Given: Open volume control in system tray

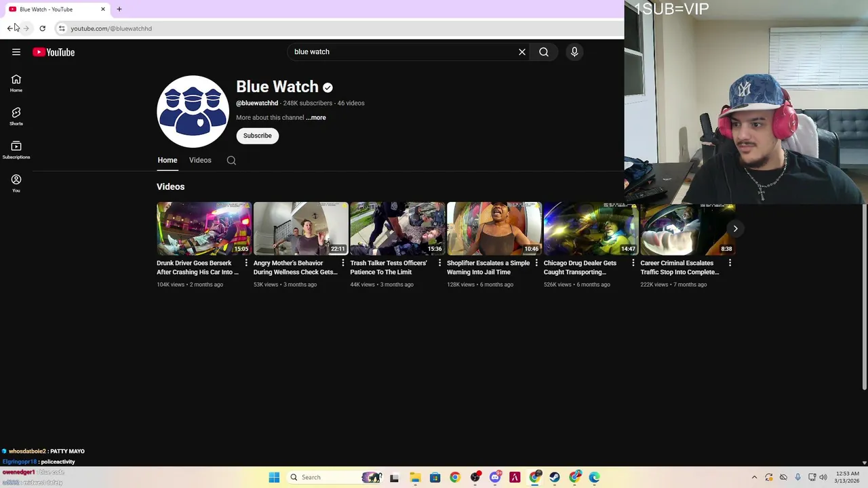Looking at the screenshot, I should pyautogui.click(x=824, y=477).
